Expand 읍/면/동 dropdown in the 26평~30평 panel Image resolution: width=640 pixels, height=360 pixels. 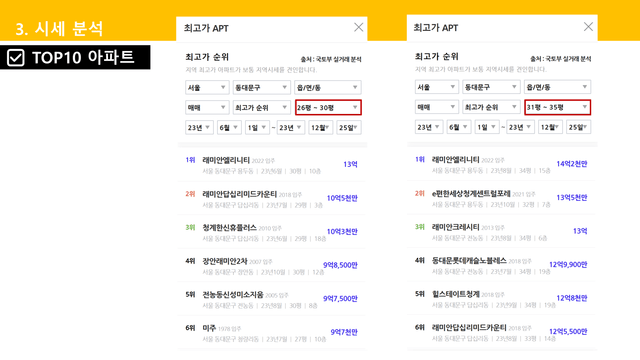(x=328, y=87)
